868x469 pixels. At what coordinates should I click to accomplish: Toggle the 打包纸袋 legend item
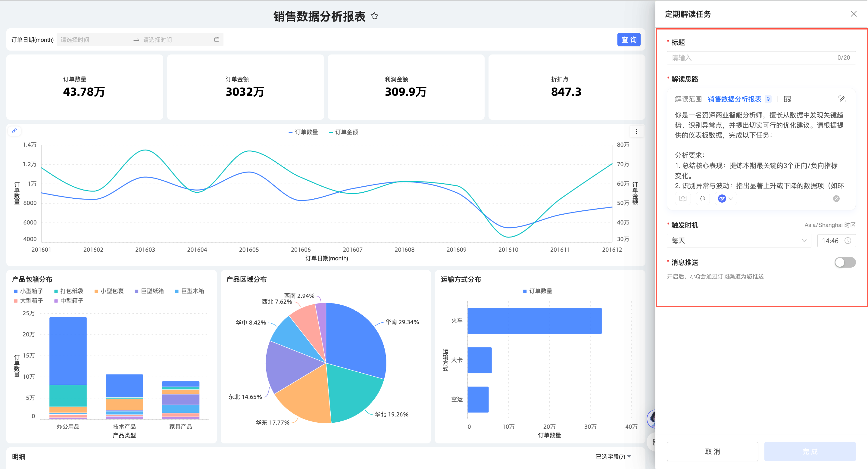click(69, 291)
